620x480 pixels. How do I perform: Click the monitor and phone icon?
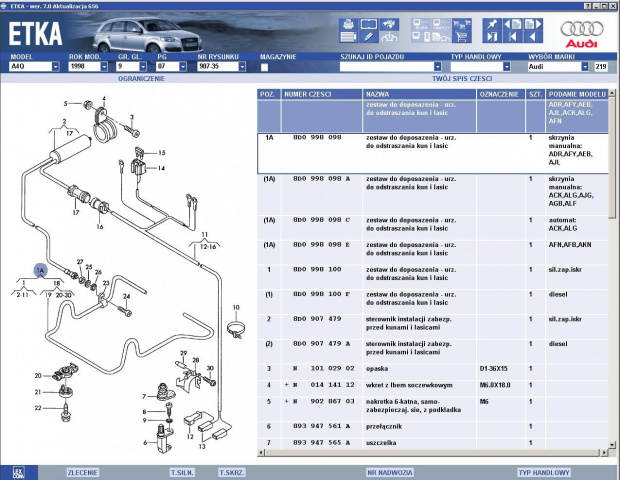[421, 37]
